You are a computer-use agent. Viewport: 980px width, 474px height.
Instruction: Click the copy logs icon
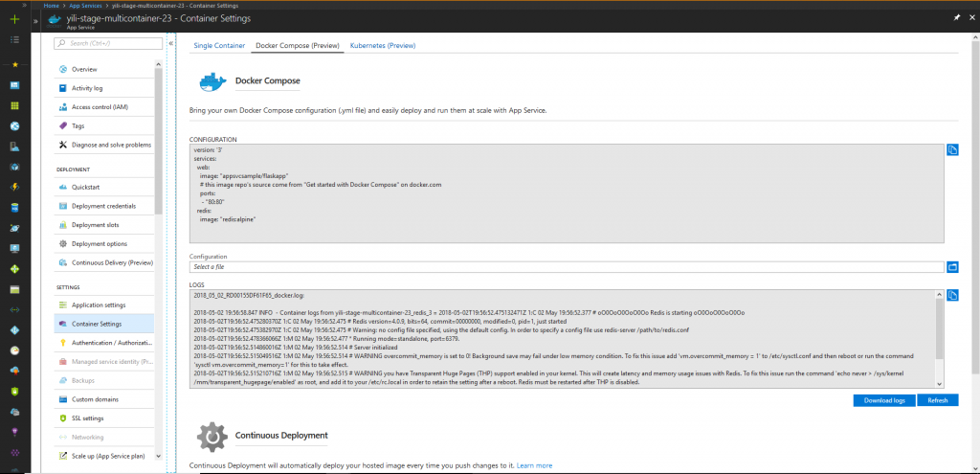[952, 294]
